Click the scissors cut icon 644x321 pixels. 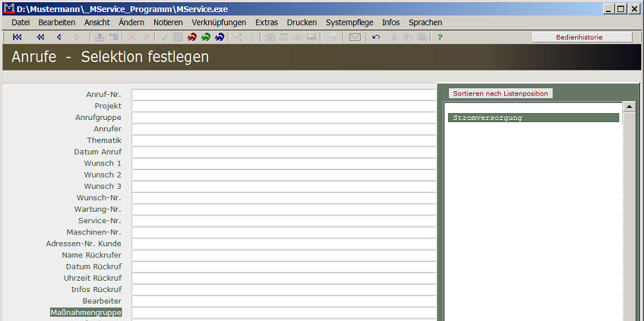[x=394, y=37]
